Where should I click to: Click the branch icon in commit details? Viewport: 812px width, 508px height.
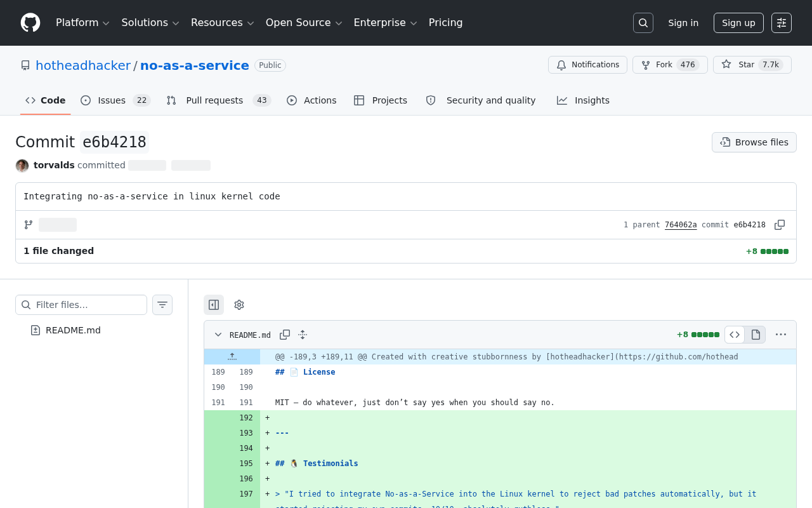(x=29, y=225)
